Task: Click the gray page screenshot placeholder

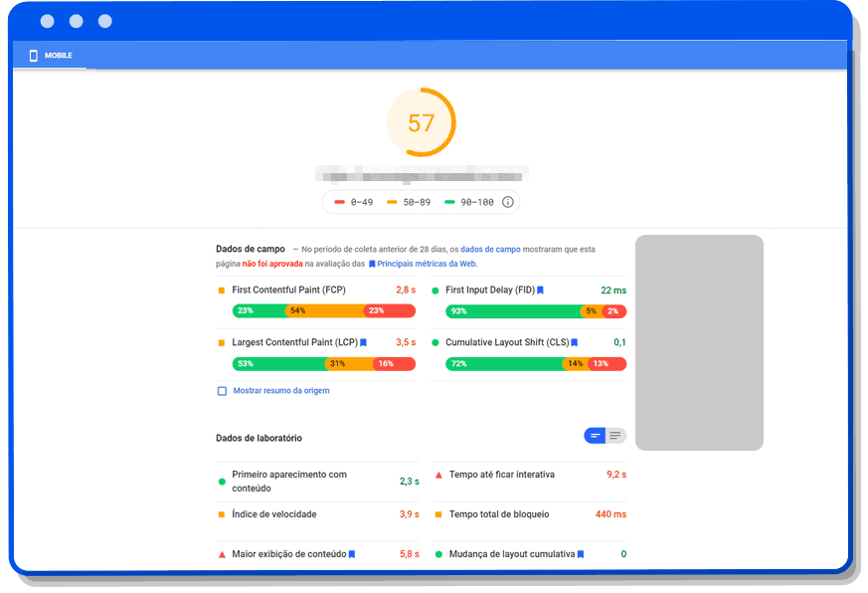Action: pos(699,342)
